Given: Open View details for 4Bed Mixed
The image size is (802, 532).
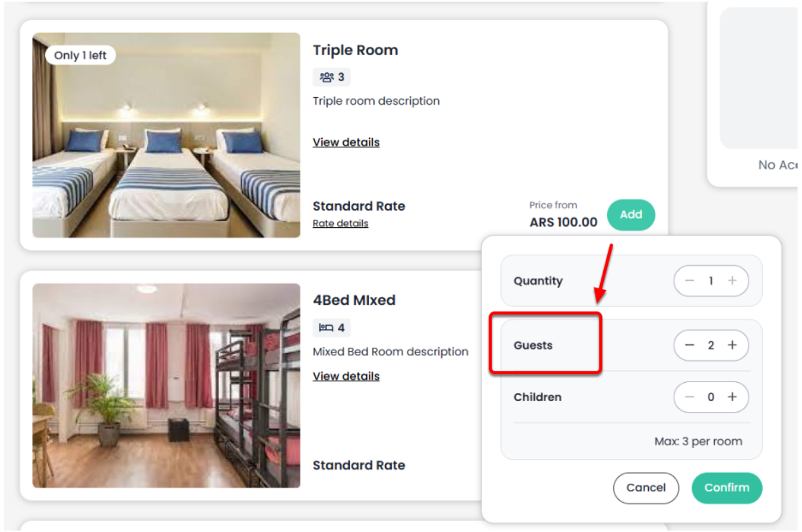Looking at the screenshot, I should (x=346, y=376).
